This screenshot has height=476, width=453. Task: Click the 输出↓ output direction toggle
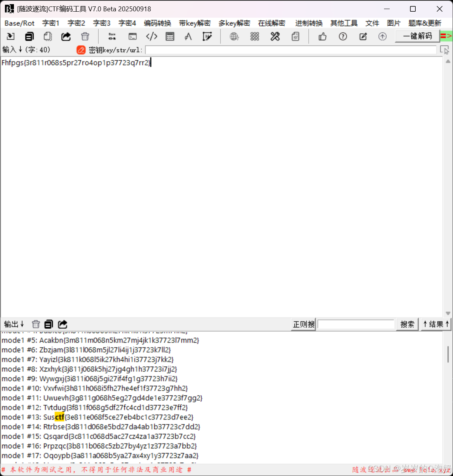point(14,324)
